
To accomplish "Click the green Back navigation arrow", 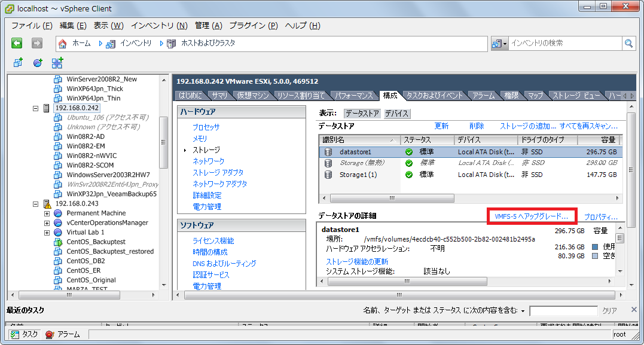I will tap(17, 43).
